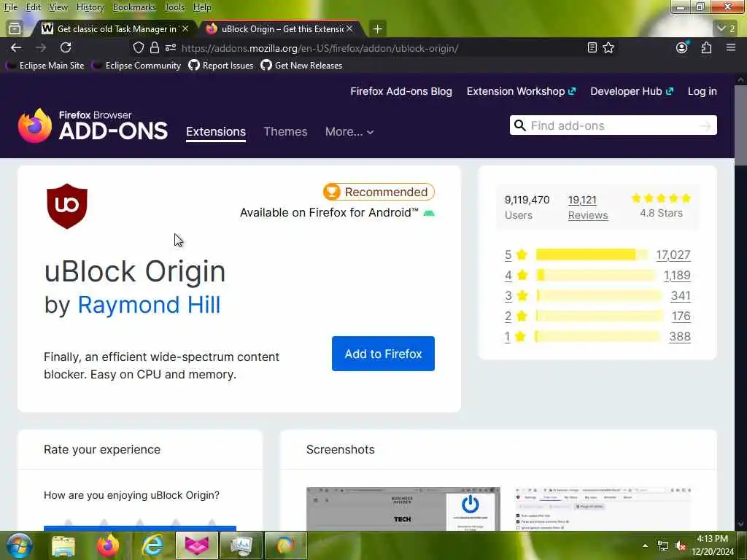Open the 19,121 Reviews link
This screenshot has height=560, width=747.
588,207
